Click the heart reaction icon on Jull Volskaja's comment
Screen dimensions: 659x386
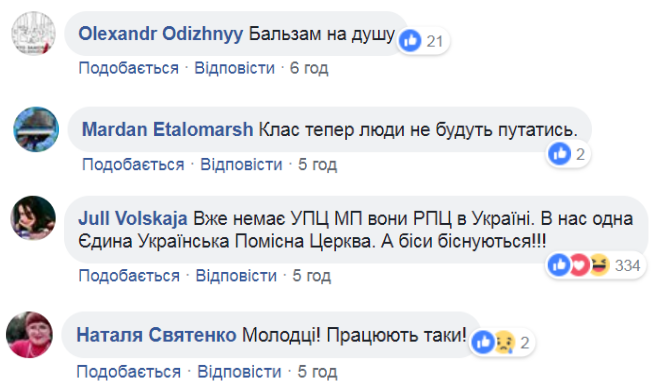point(579,265)
